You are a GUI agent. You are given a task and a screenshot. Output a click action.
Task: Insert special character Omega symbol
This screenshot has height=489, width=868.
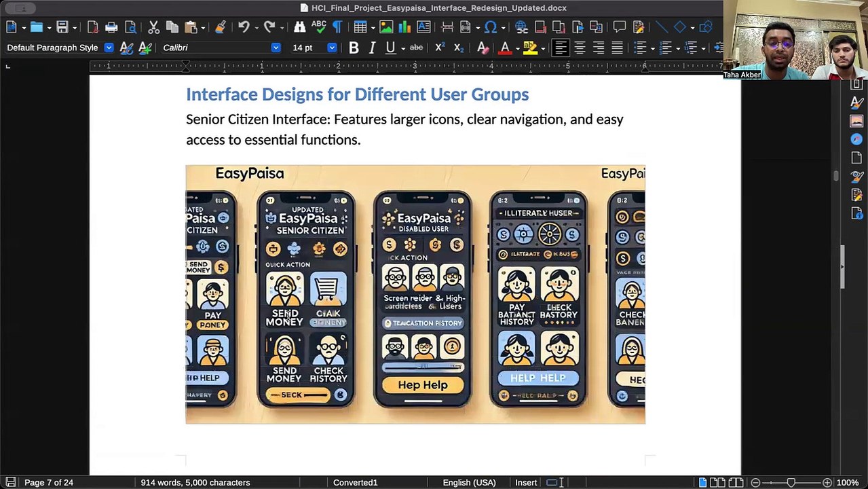point(490,27)
